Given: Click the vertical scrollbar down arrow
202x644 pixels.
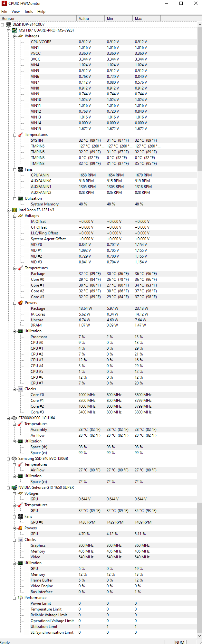Looking at the screenshot, I should (x=199, y=636).
